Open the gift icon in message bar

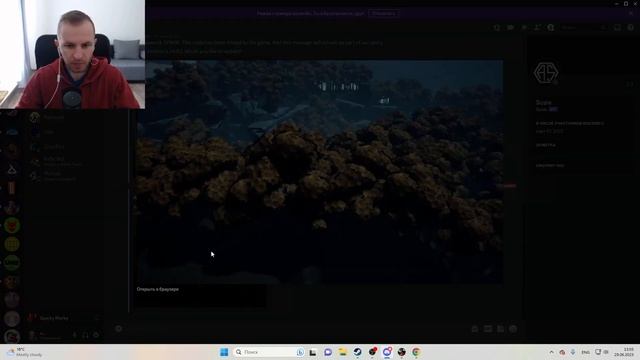point(475,329)
